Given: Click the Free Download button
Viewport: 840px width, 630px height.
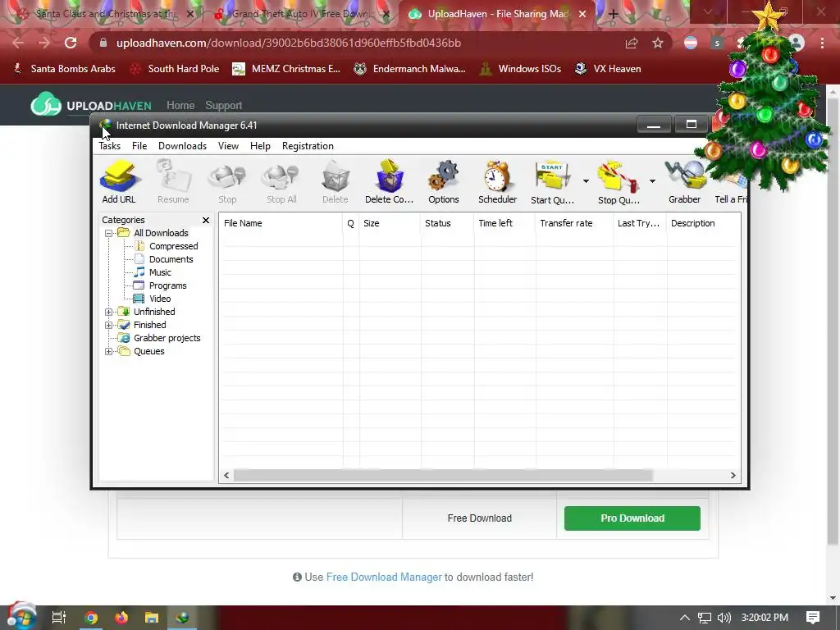Looking at the screenshot, I should coord(479,518).
